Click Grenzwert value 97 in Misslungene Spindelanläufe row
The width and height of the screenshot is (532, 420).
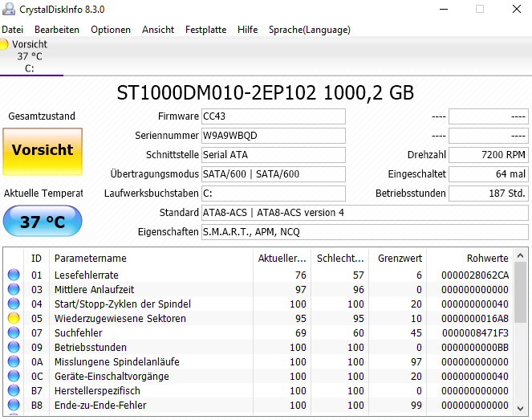coord(416,362)
